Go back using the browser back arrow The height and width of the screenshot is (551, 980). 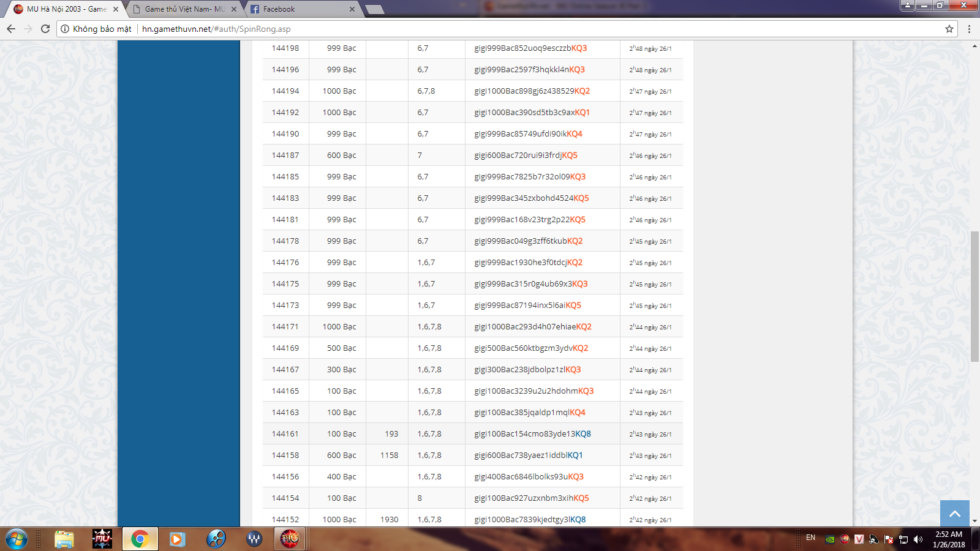(x=11, y=29)
